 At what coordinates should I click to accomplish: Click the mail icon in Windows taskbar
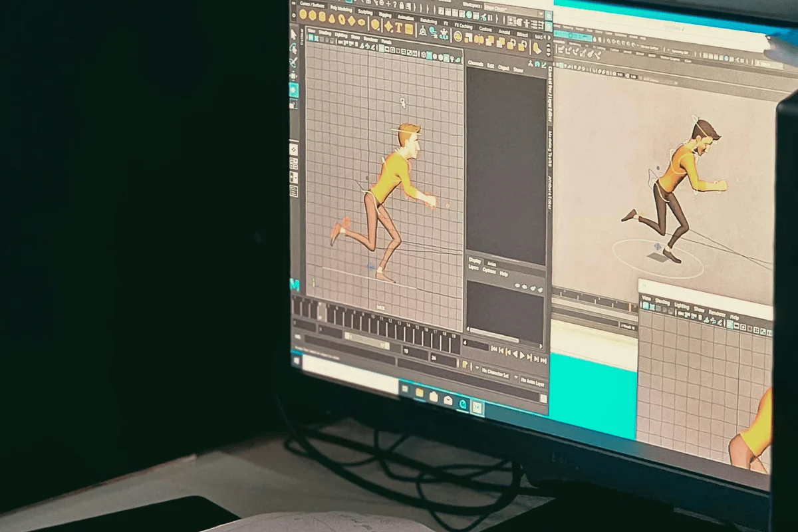pos(448,400)
